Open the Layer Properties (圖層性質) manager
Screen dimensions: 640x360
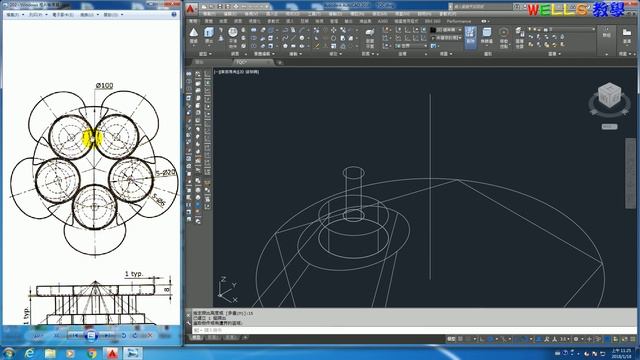click(520, 37)
